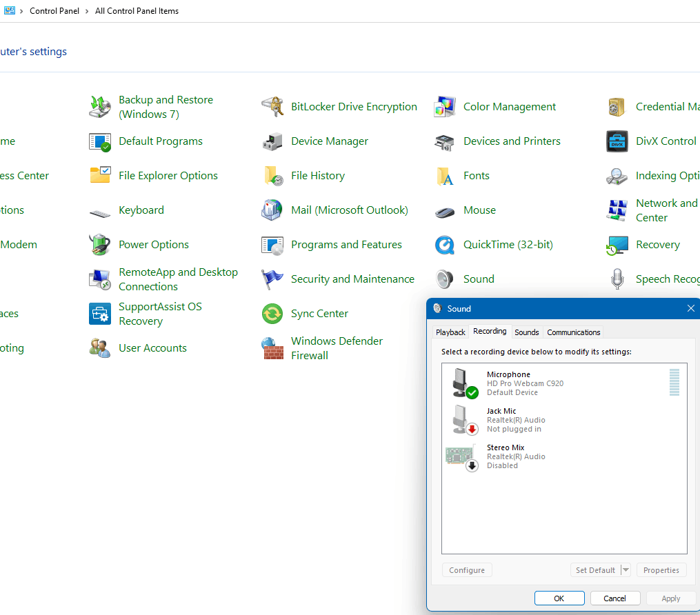Open Backup and Restore (Windows 7)
Image resolution: width=700 pixels, height=615 pixels.
click(x=166, y=107)
